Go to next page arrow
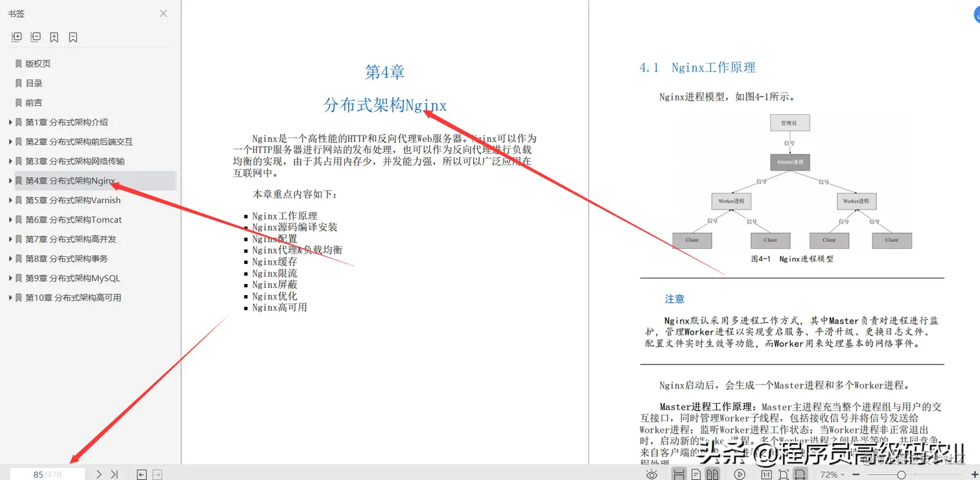 (x=99, y=474)
